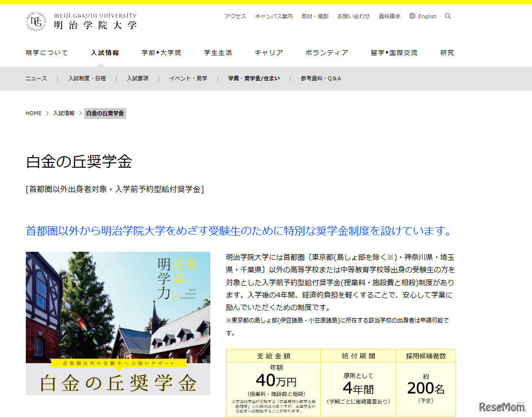Open the 研究 menu
532x418 pixels.
click(x=447, y=53)
